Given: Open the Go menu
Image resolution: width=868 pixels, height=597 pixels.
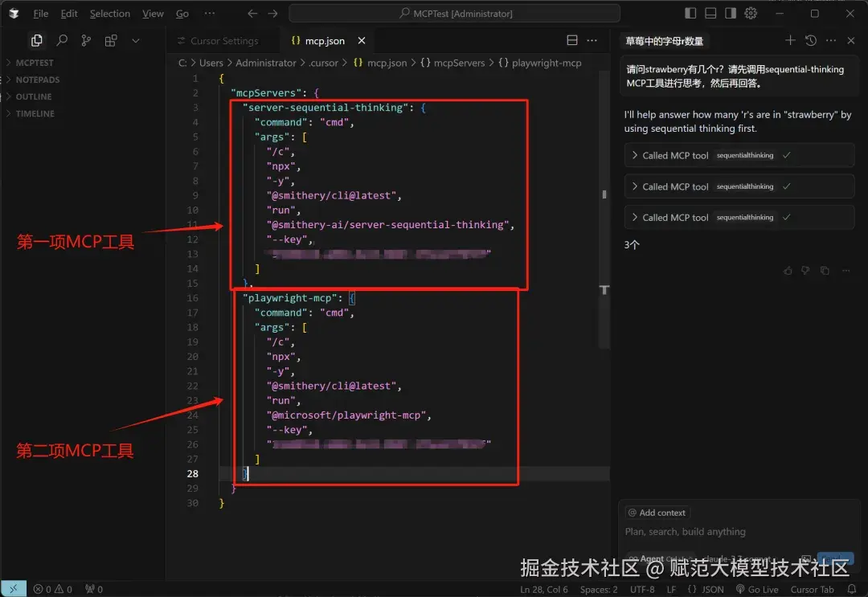Looking at the screenshot, I should click(182, 14).
